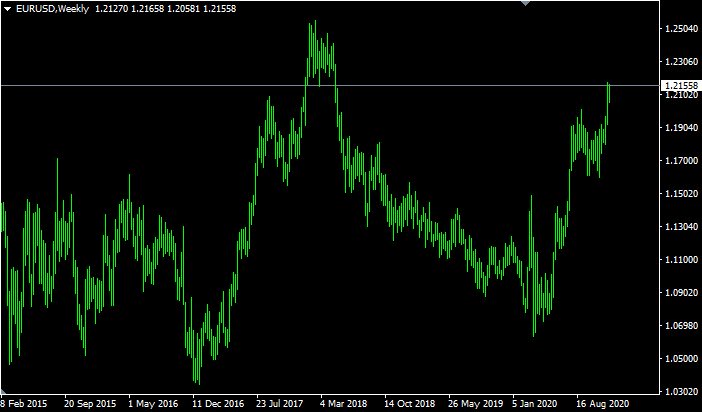
Task: Click the 1.23060 price scale label
Action: pos(681,62)
